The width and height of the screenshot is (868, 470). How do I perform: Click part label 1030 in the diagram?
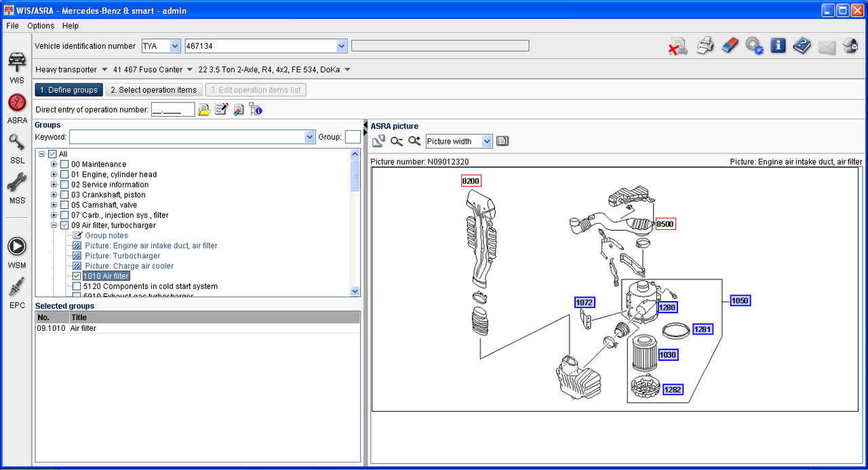[x=668, y=355]
